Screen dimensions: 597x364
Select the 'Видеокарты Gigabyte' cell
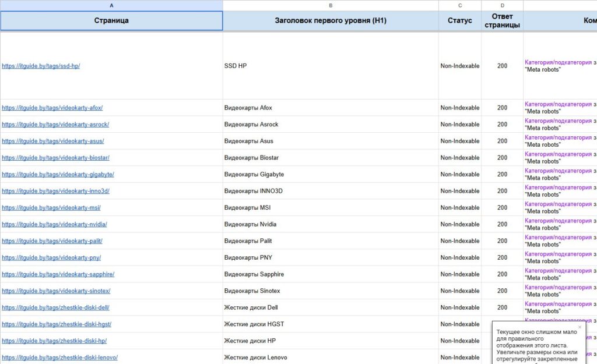(x=331, y=175)
